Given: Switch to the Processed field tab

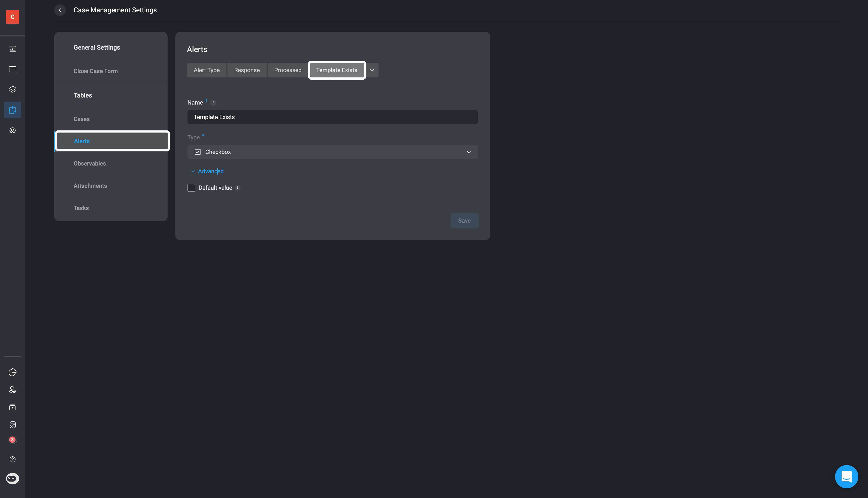Looking at the screenshot, I should [288, 70].
